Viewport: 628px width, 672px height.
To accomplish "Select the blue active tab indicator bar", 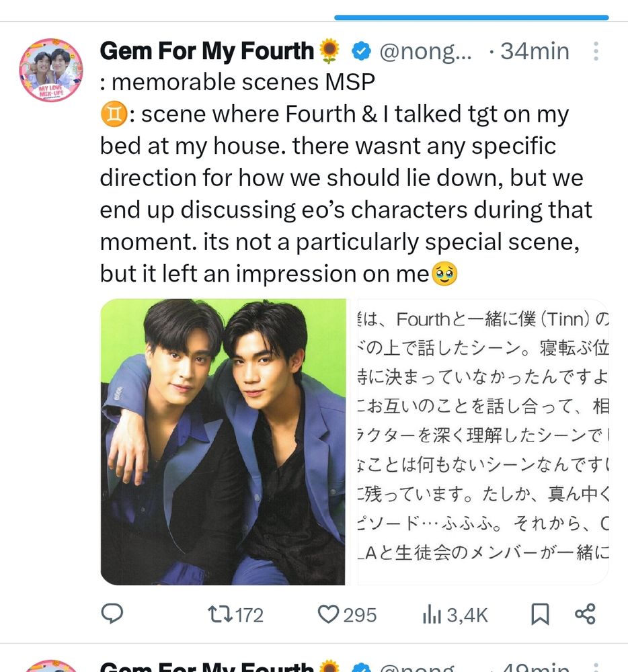I will pos(471,17).
